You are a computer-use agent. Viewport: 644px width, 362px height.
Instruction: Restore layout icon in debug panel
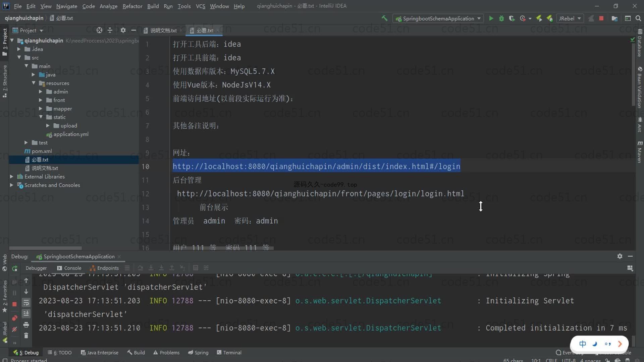630,268
